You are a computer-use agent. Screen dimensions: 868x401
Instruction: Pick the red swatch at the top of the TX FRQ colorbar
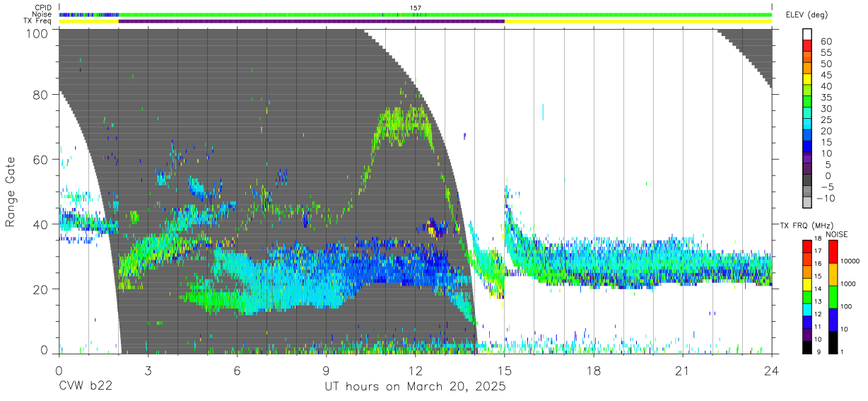click(x=808, y=245)
